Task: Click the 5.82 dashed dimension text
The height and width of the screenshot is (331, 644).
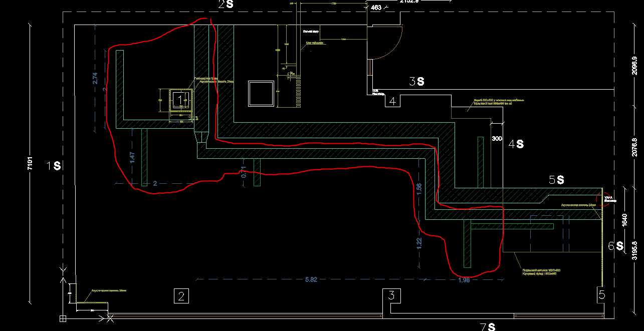Action: coord(311,279)
